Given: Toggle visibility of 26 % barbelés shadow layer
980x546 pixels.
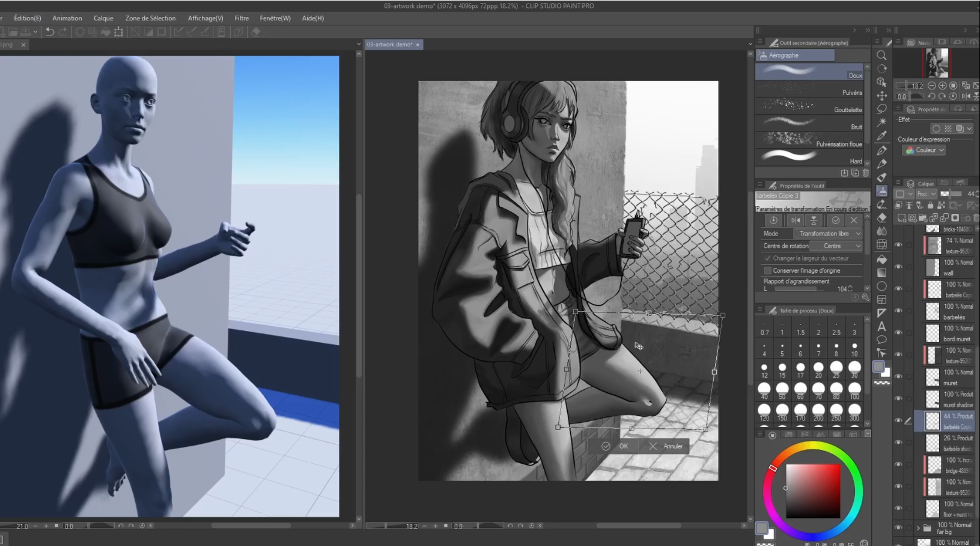Looking at the screenshot, I should point(898,443).
